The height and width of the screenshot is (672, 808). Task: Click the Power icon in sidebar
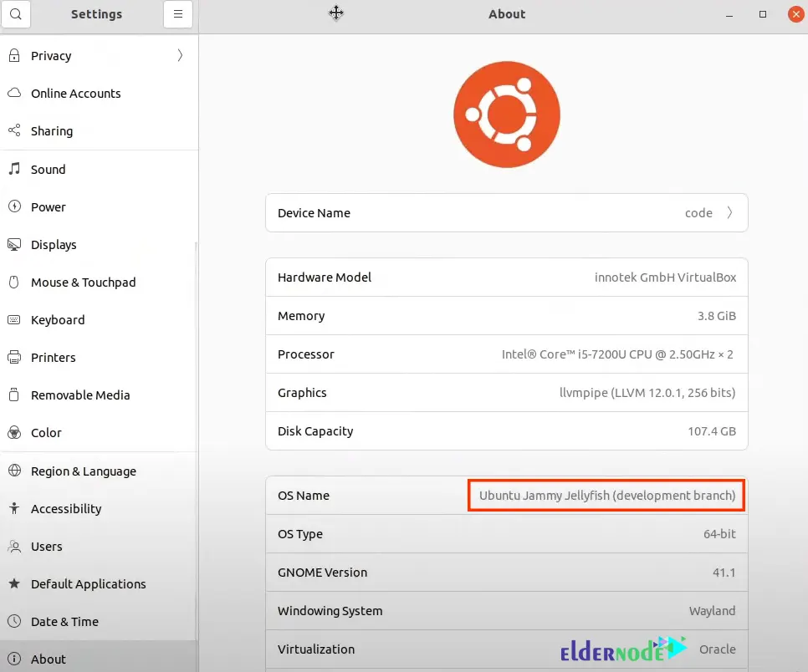(x=14, y=206)
